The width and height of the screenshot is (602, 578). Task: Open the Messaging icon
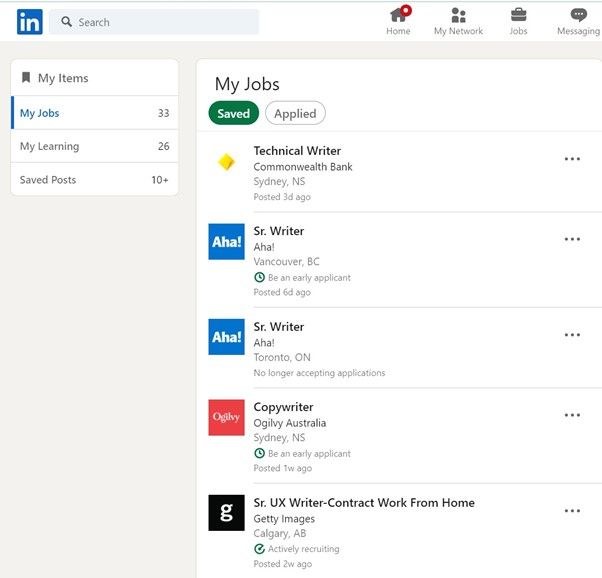click(x=578, y=15)
